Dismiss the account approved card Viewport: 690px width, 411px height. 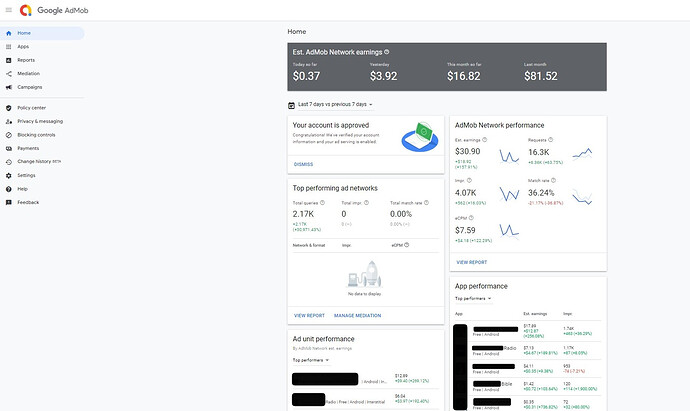(303, 164)
